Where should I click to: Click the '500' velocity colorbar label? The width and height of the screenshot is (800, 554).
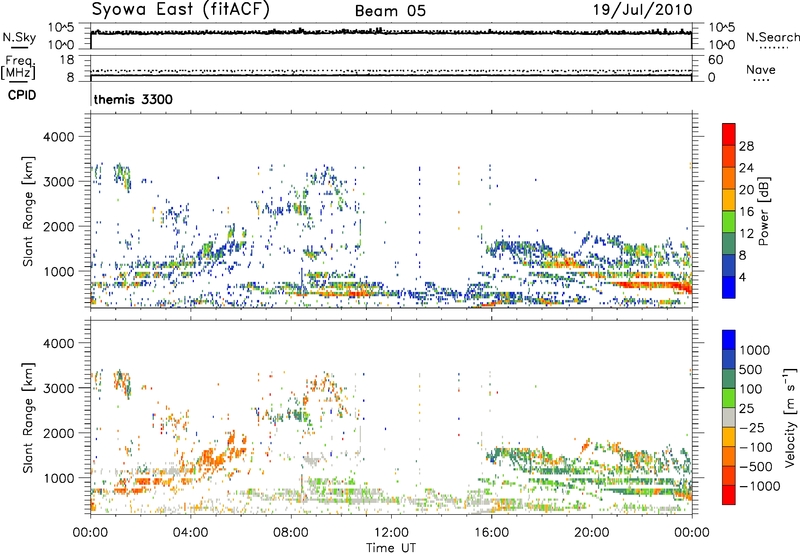752,369
